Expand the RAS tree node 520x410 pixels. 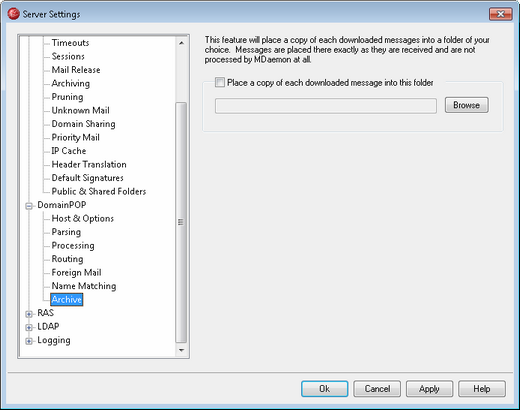tap(29, 314)
